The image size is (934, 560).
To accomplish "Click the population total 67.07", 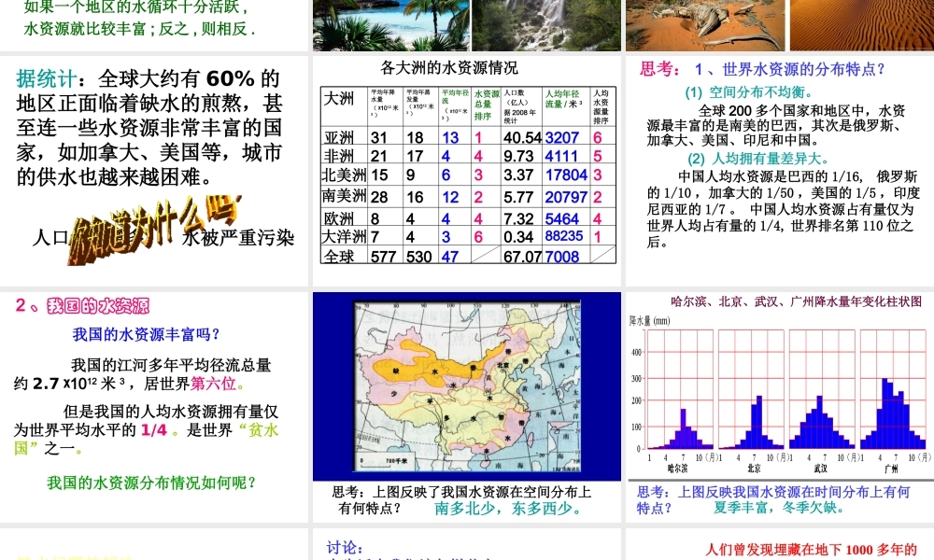I will pos(522,257).
